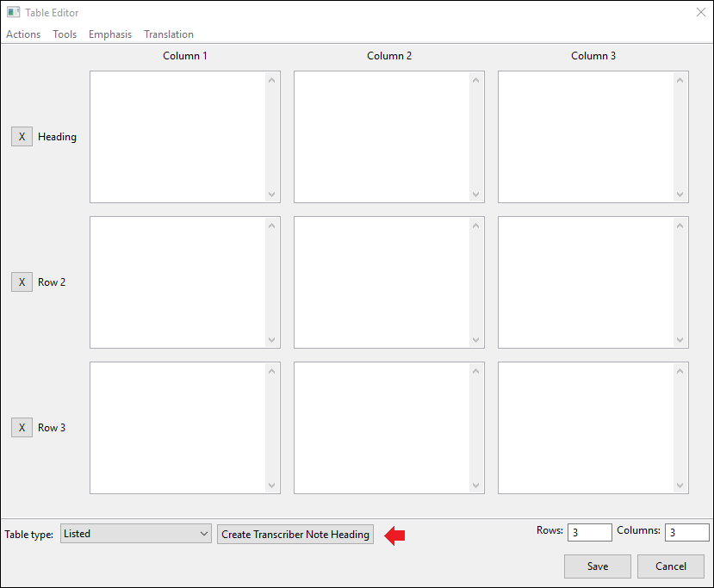Click scroll-down arrow in Row 3 Column 3 cell

[680, 486]
